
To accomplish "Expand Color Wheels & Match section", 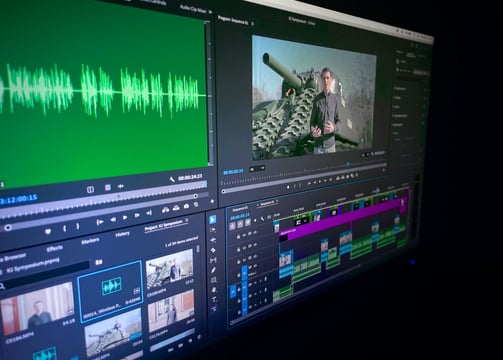I will pyautogui.click(x=401, y=116).
